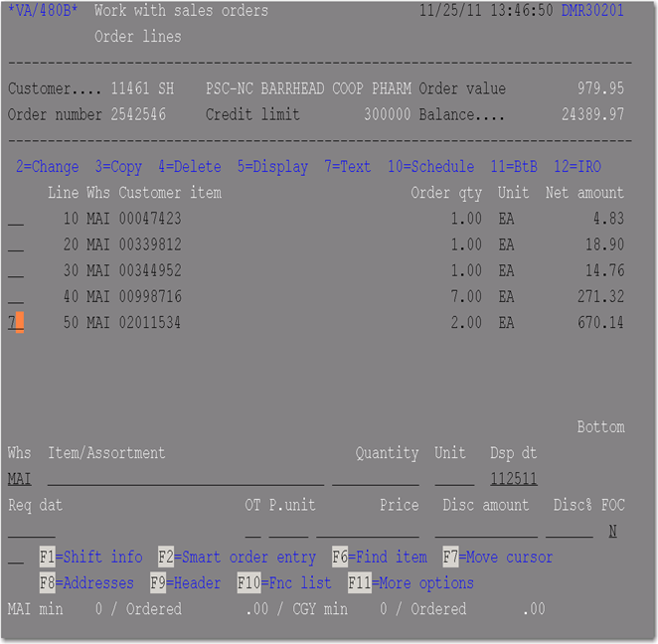The width and height of the screenshot is (658, 644).
Task: Select F2=Smart order entry
Action: [237, 558]
